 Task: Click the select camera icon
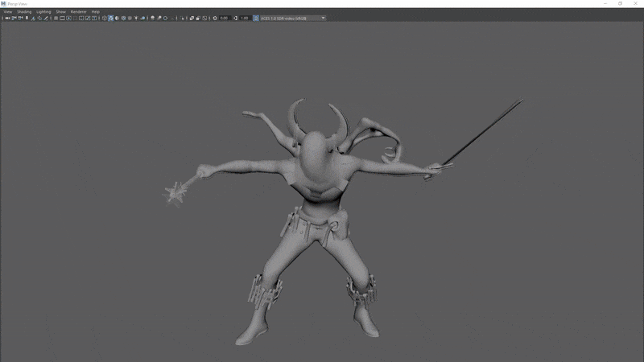(x=8, y=18)
